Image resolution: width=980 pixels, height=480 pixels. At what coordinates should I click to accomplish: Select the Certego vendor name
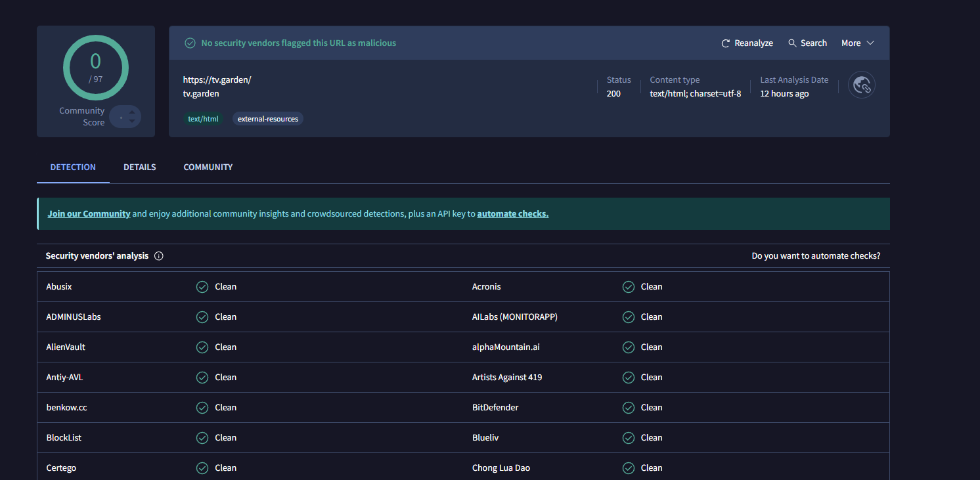(x=62, y=468)
